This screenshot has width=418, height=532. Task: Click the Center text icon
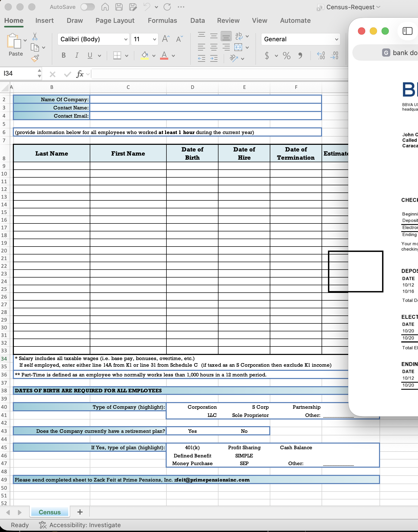[x=214, y=47]
